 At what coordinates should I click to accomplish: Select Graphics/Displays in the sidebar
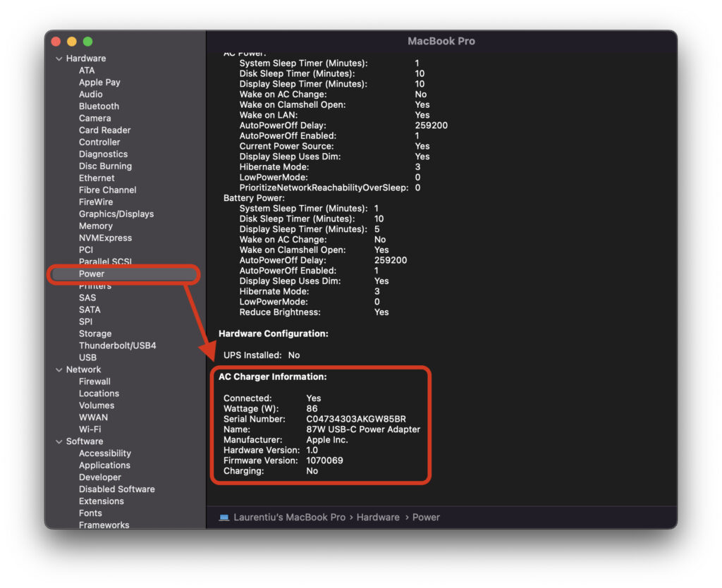tap(116, 214)
